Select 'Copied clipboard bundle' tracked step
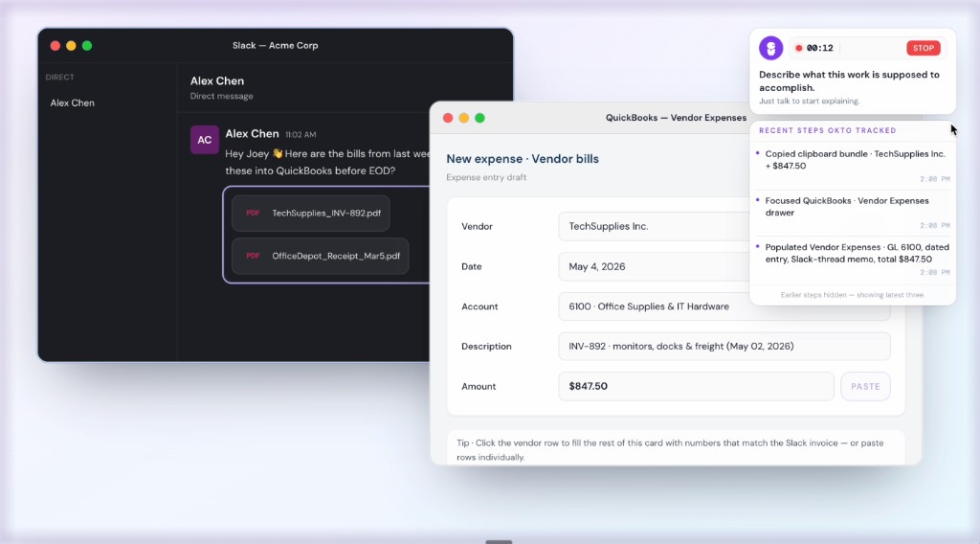This screenshot has height=544, width=980. pyautogui.click(x=853, y=165)
